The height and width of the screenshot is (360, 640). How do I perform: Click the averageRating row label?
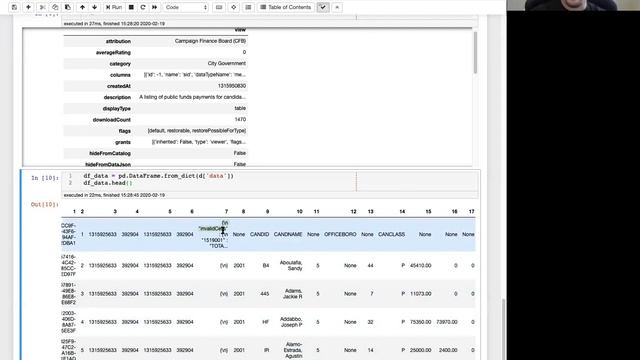tap(113, 53)
